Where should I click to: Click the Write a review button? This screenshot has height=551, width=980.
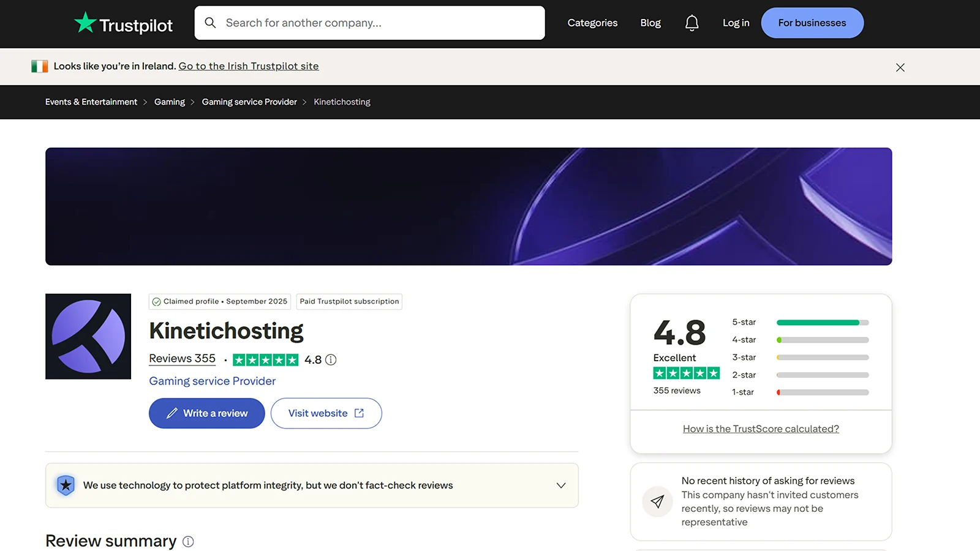pyautogui.click(x=207, y=413)
